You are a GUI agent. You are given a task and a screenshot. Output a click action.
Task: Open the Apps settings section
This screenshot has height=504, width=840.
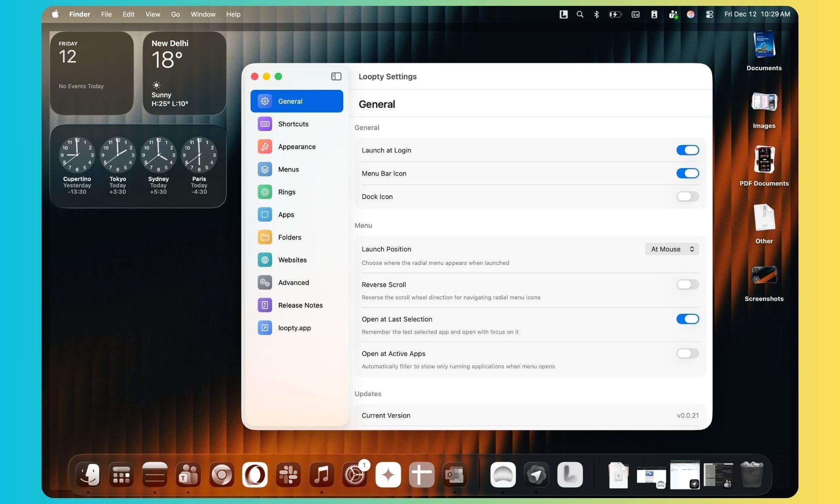(286, 215)
